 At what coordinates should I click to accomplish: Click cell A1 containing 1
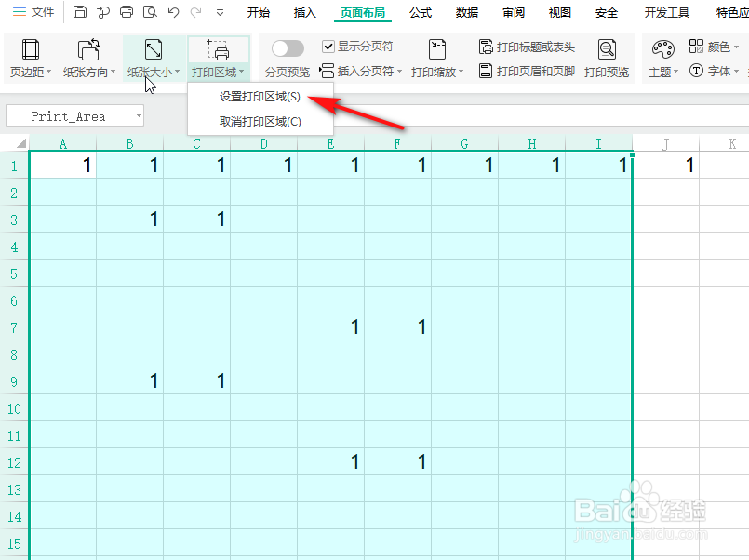coord(63,166)
